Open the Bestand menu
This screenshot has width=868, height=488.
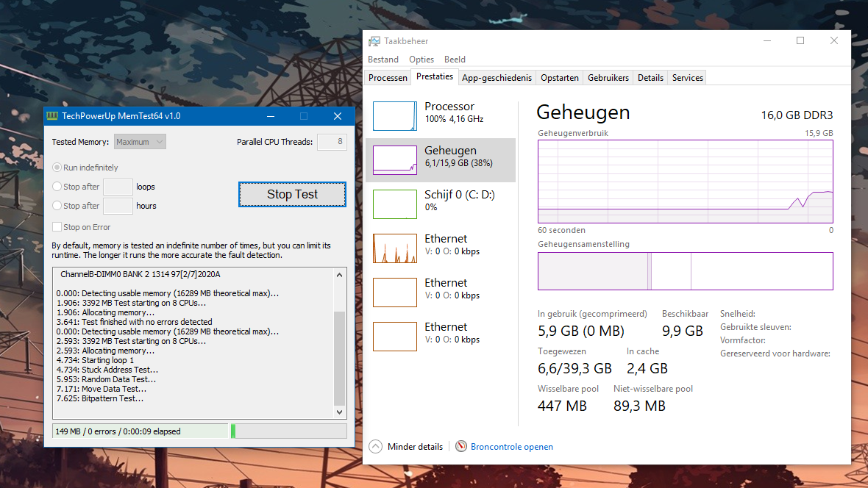(x=383, y=60)
